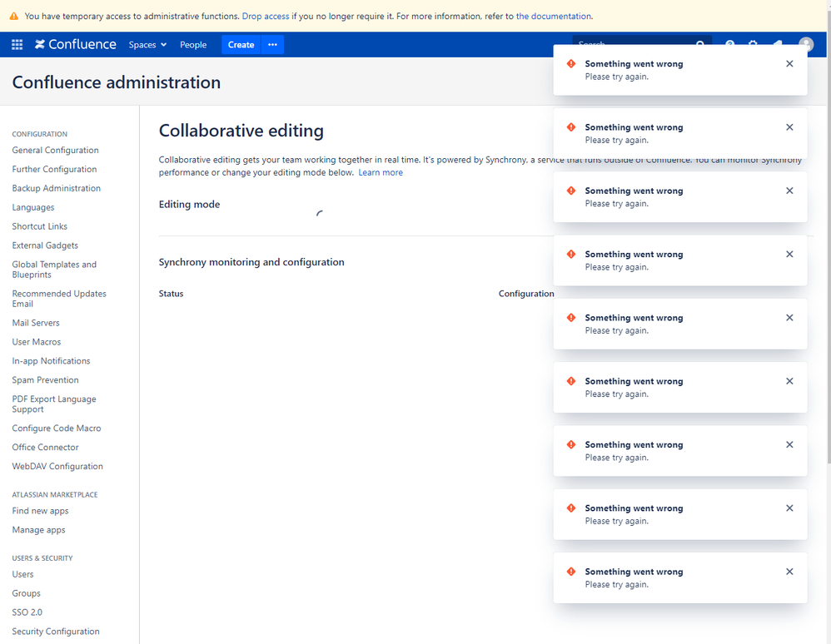
Task: Open the Groups admin page
Action: click(26, 593)
